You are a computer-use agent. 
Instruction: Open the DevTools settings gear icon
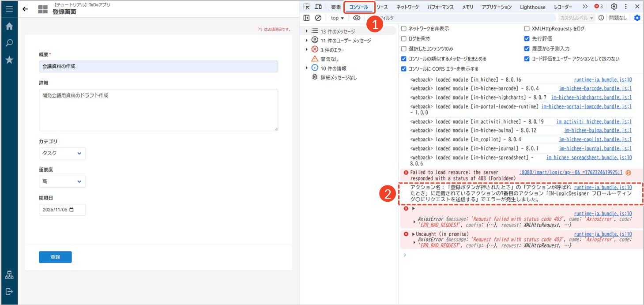click(614, 7)
